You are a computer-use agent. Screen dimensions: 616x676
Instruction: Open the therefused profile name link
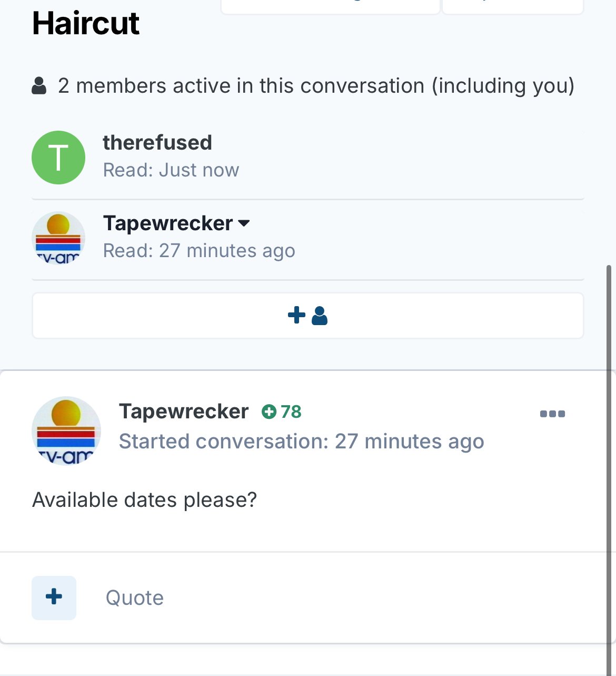(157, 143)
